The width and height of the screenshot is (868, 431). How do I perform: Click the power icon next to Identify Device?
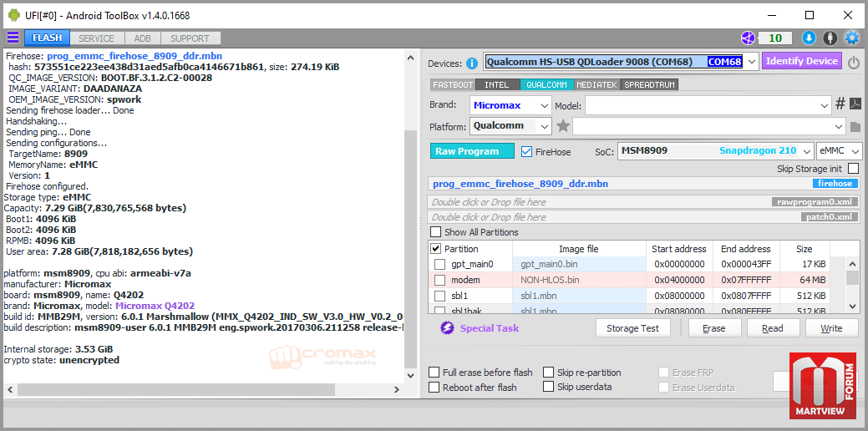click(x=854, y=63)
